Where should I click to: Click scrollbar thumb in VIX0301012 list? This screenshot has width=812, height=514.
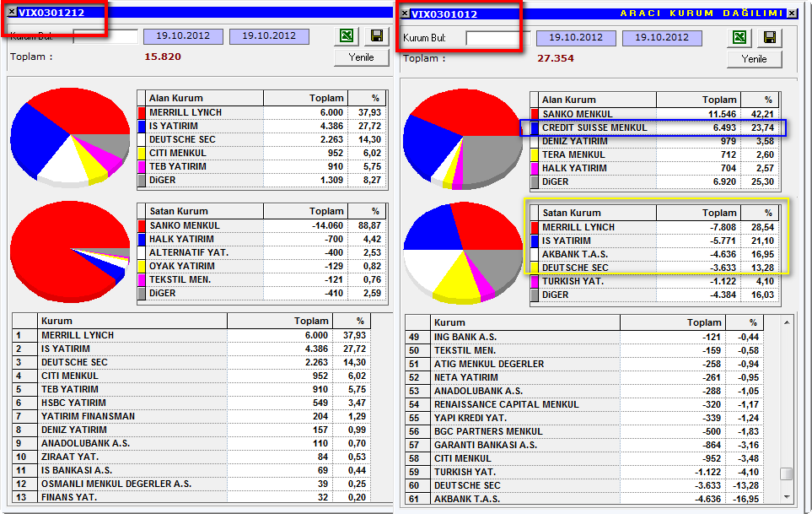click(787, 474)
